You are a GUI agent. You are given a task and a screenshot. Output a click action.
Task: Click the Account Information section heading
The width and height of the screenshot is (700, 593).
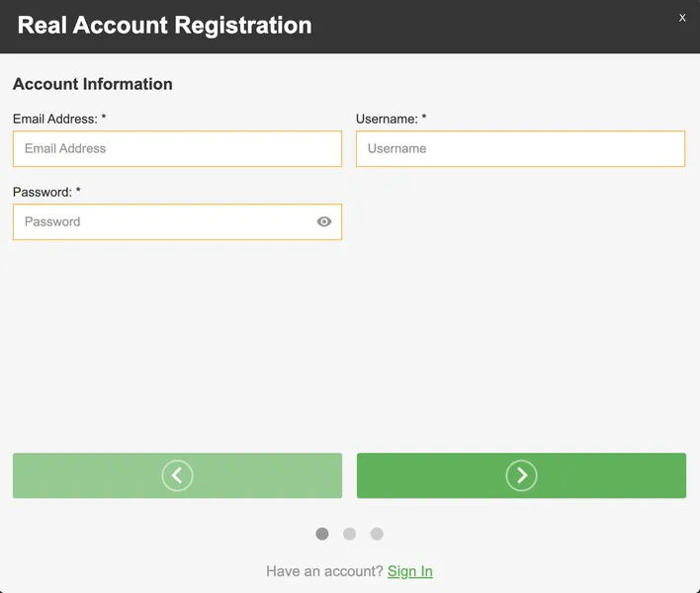click(x=93, y=84)
